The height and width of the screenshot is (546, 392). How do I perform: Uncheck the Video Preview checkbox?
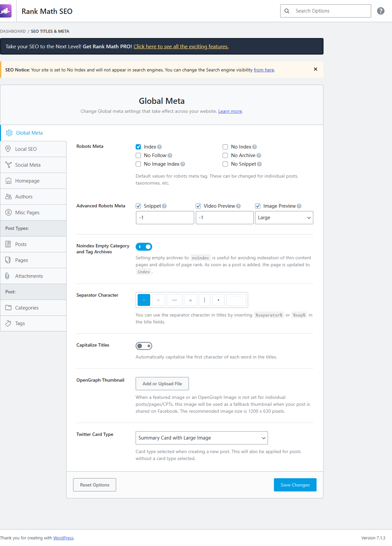tap(198, 206)
